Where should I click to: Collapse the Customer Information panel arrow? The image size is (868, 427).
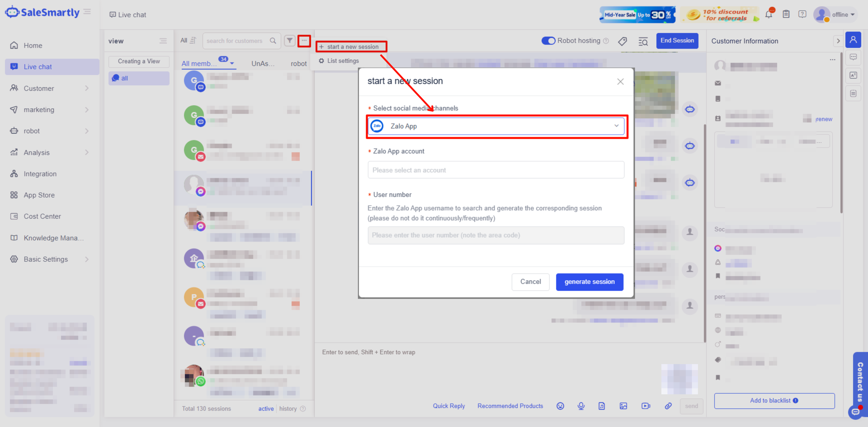[x=838, y=41]
